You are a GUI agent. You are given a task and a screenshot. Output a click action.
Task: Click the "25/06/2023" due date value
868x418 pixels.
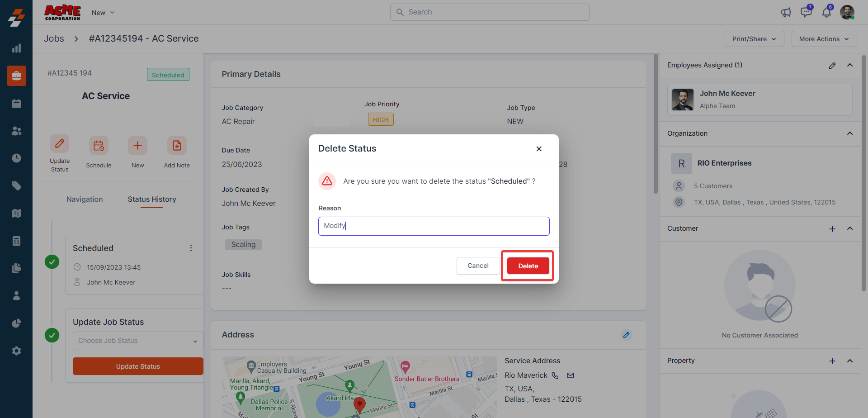point(242,164)
